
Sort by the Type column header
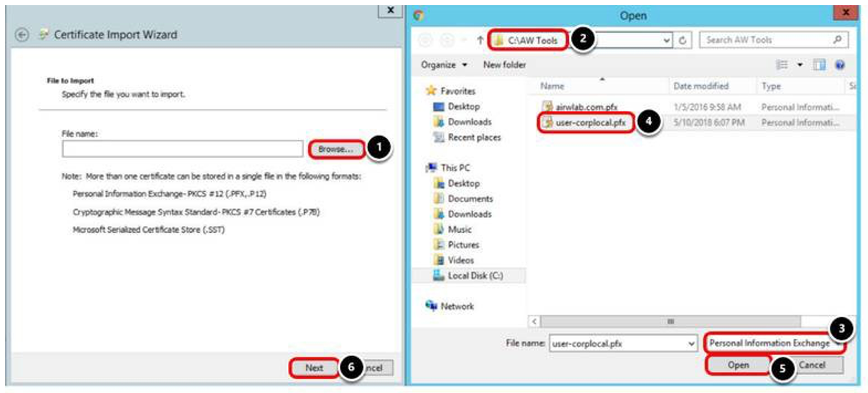point(771,86)
